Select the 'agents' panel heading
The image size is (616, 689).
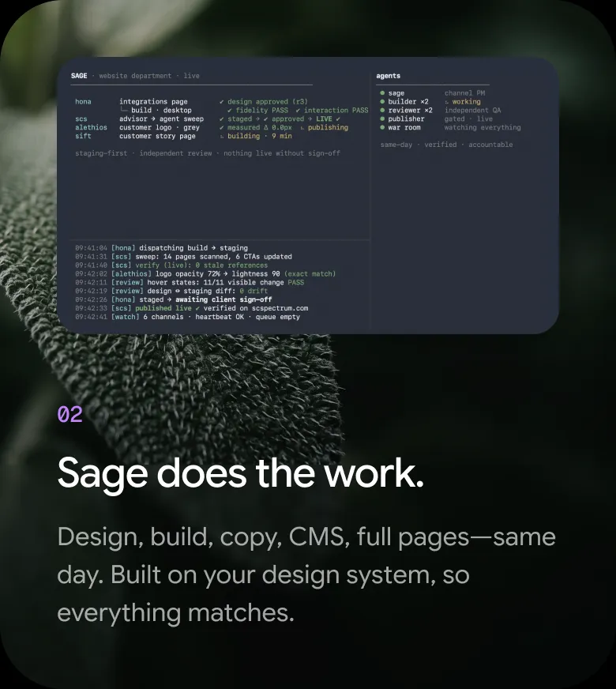pos(388,76)
